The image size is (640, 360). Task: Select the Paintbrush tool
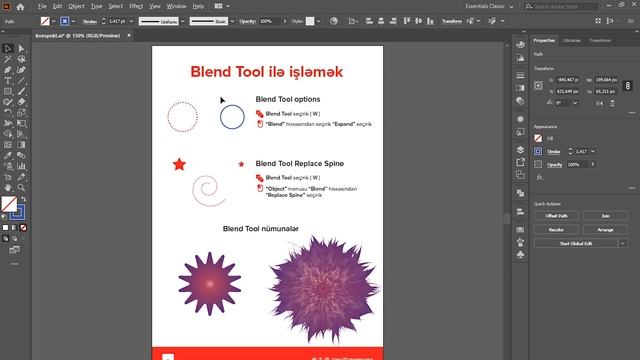(21, 91)
